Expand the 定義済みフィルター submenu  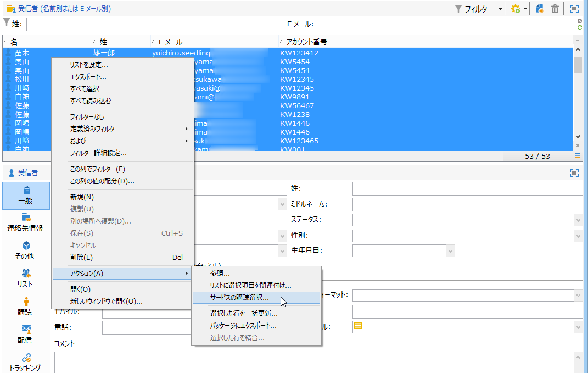pos(186,129)
